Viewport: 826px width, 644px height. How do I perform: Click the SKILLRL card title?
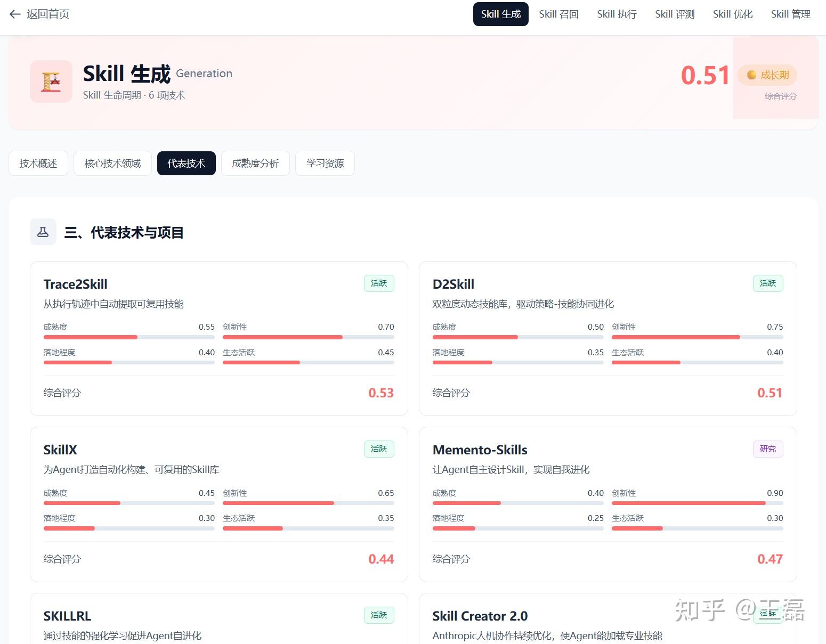(68, 616)
